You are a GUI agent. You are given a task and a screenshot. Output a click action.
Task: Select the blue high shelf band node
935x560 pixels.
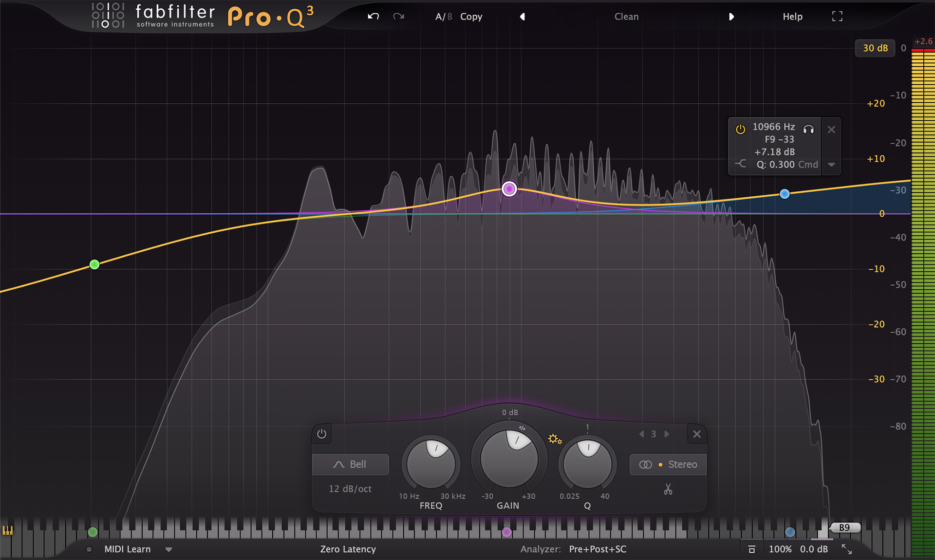coord(785,194)
